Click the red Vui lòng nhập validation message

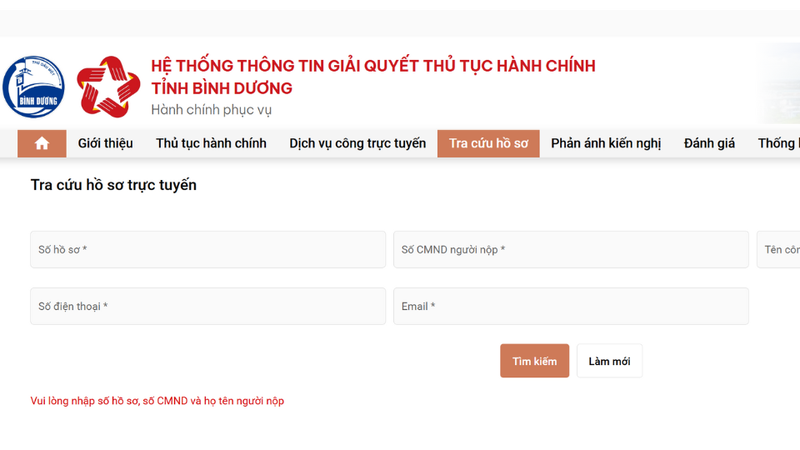coord(157,401)
